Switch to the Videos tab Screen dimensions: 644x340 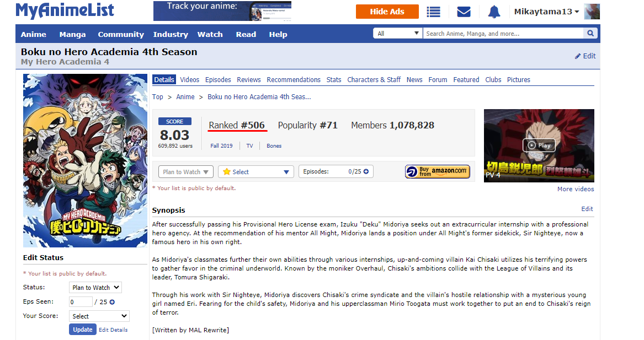pyautogui.click(x=189, y=79)
